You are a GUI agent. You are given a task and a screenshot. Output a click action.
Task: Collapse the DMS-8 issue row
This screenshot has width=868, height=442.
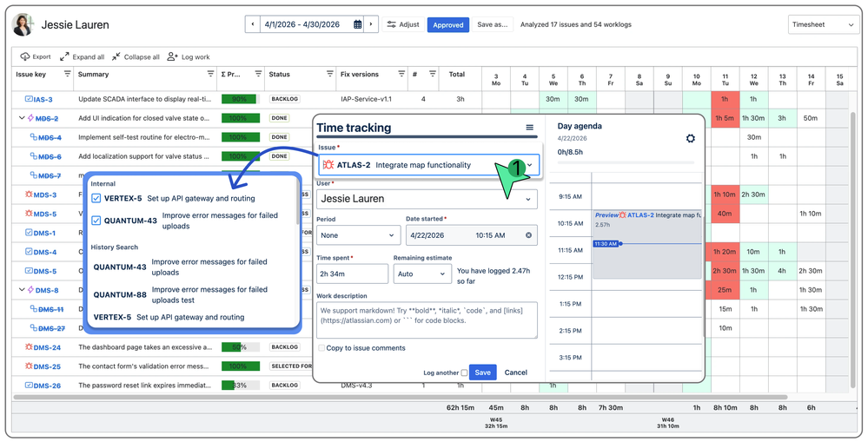coord(22,290)
